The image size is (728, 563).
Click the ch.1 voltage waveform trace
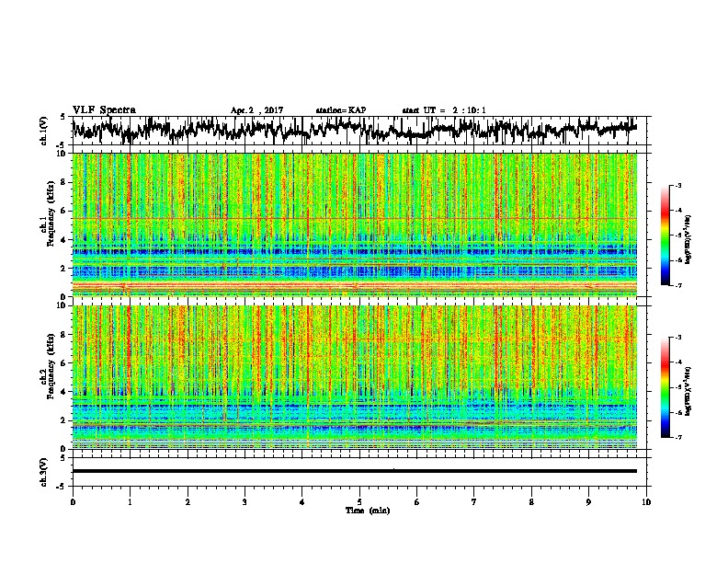(354, 130)
